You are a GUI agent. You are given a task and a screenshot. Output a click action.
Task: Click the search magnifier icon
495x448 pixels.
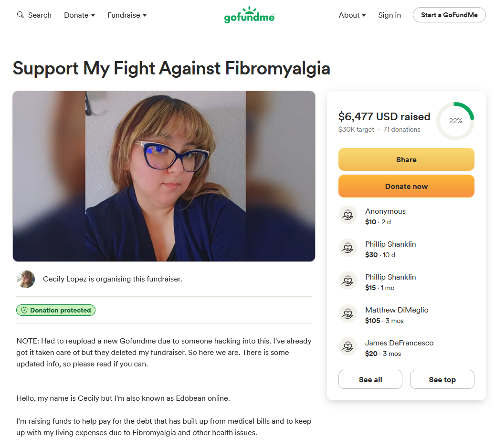(20, 15)
